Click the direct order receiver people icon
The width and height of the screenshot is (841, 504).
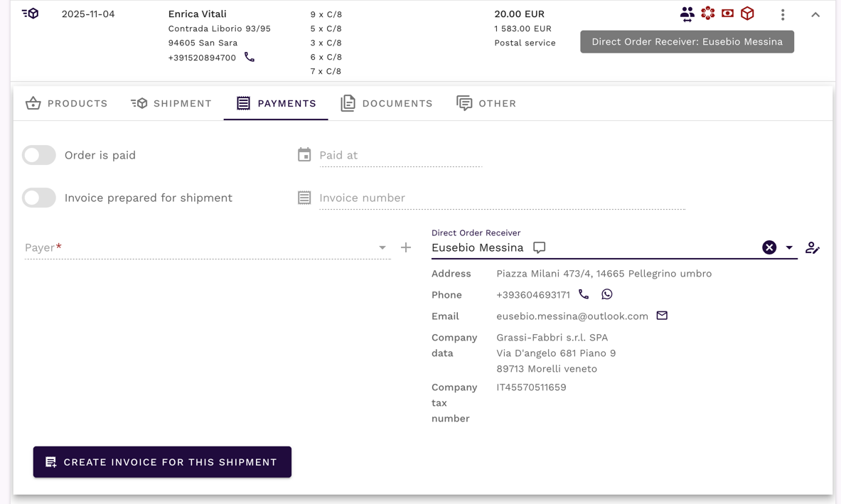click(x=687, y=14)
